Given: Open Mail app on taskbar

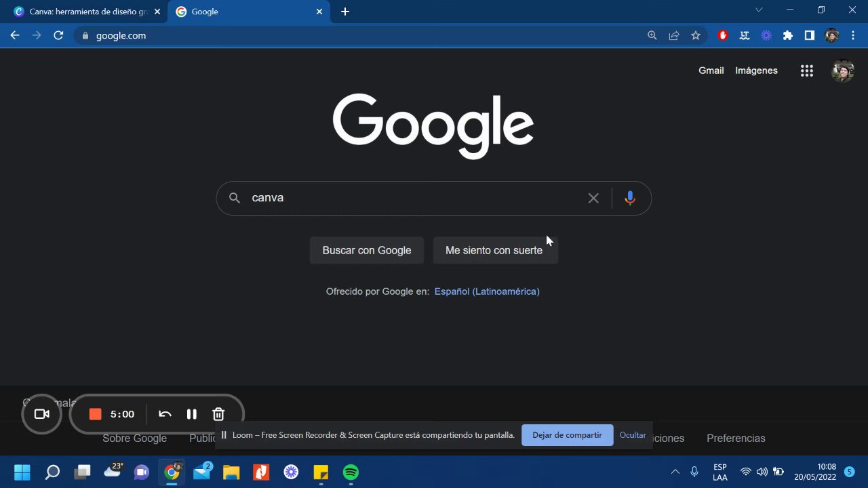Looking at the screenshot, I should 202,472.
